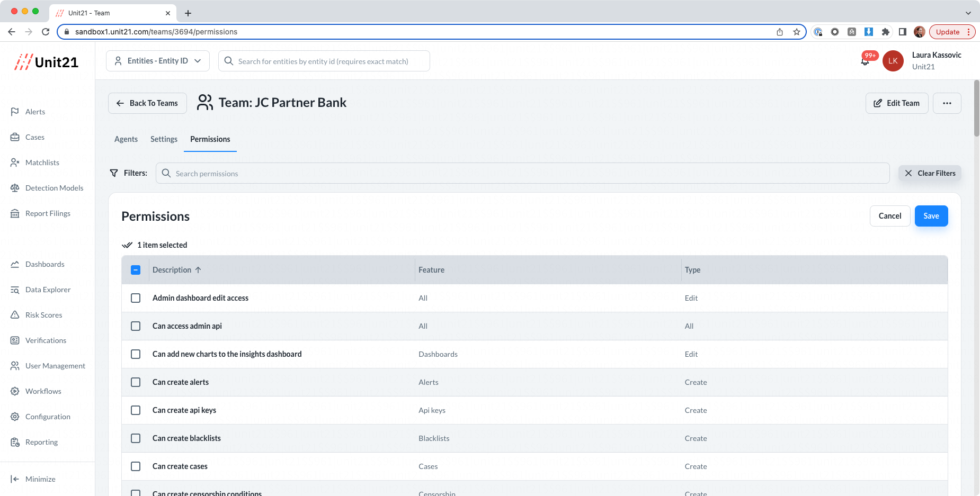Focus the entity search field

coord(324,61)
